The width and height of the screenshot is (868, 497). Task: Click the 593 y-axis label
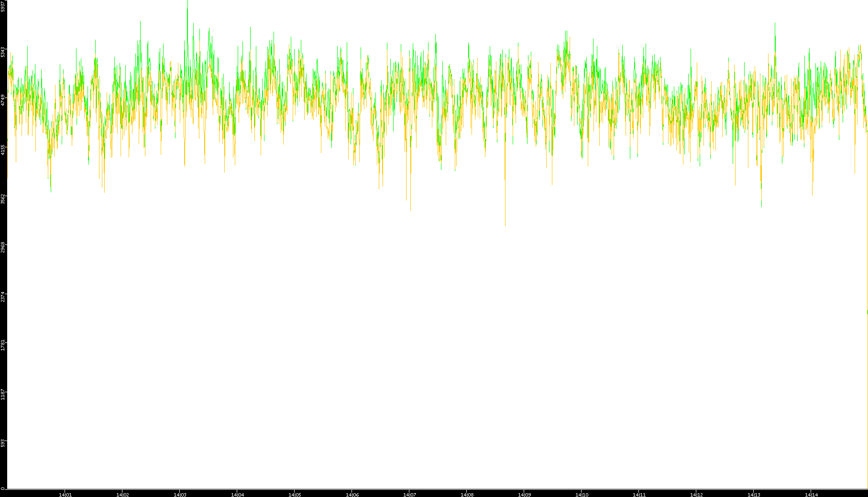[x=3, y=443]
